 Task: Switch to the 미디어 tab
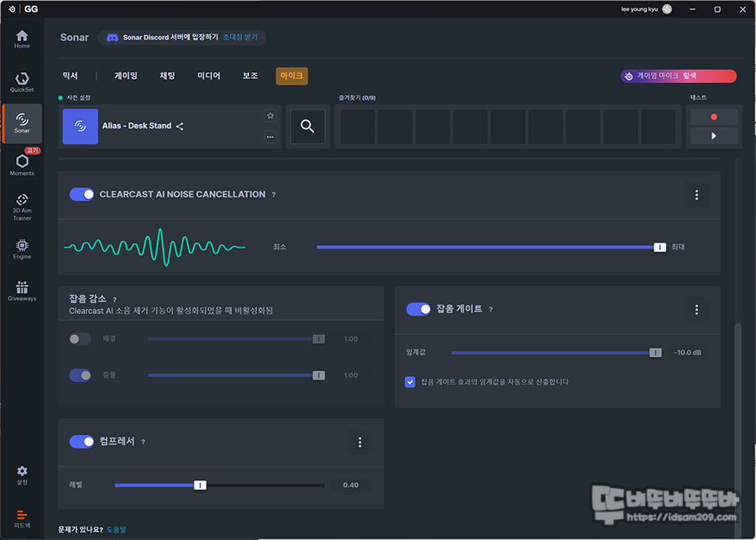pos(209,76)
